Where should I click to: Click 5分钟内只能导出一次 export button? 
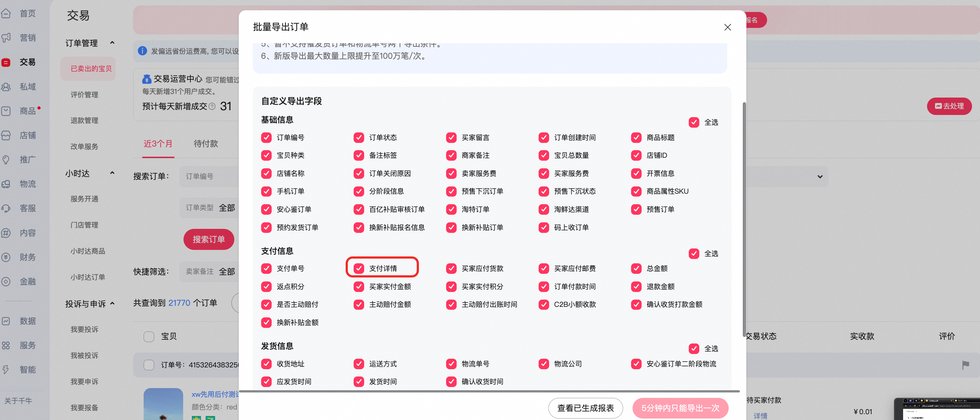coord(680,408)
